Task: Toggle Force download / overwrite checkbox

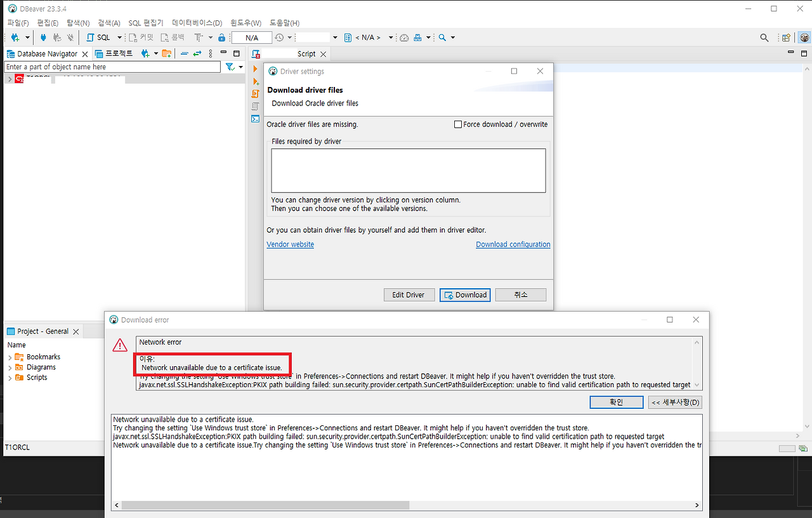Action: [458, 124]
